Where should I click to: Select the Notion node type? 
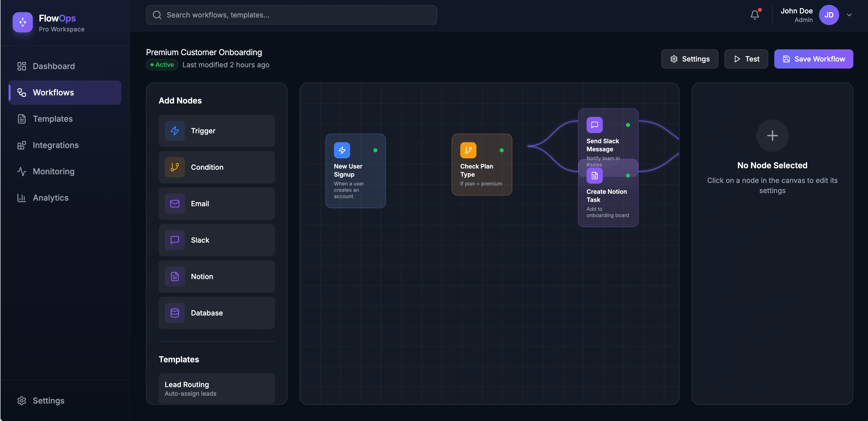(216, 276)
